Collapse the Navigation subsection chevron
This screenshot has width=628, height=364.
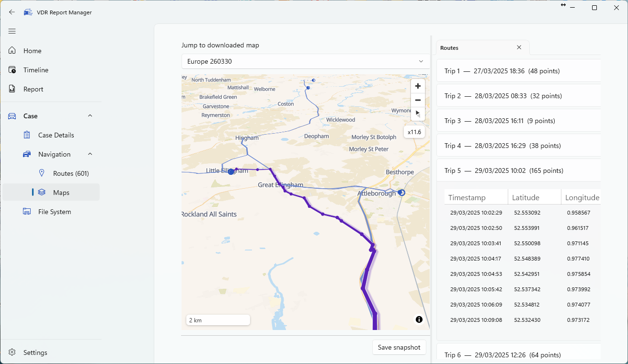[90, 154]
